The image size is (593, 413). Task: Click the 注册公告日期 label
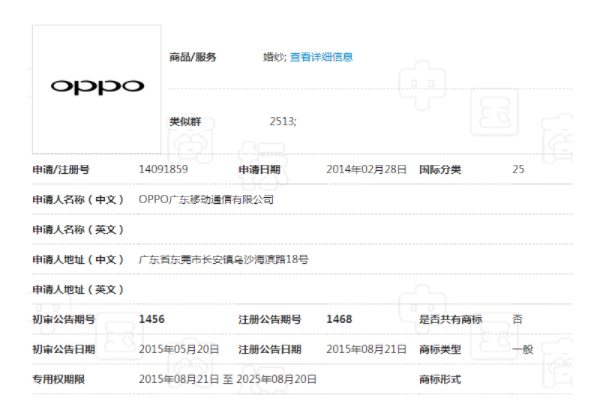coord(270,349)
